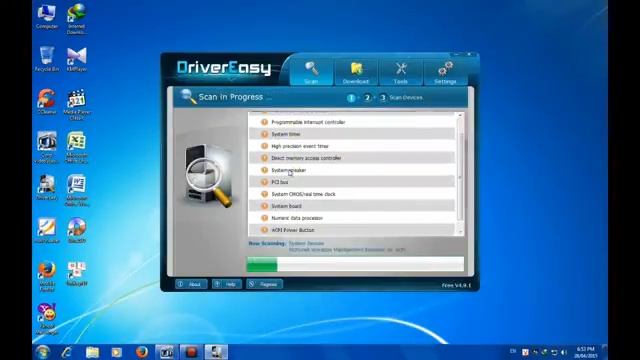This screenshot has height=360, width=640.
Task: Click the DriverEasy logo
Action: click(224, 68)
